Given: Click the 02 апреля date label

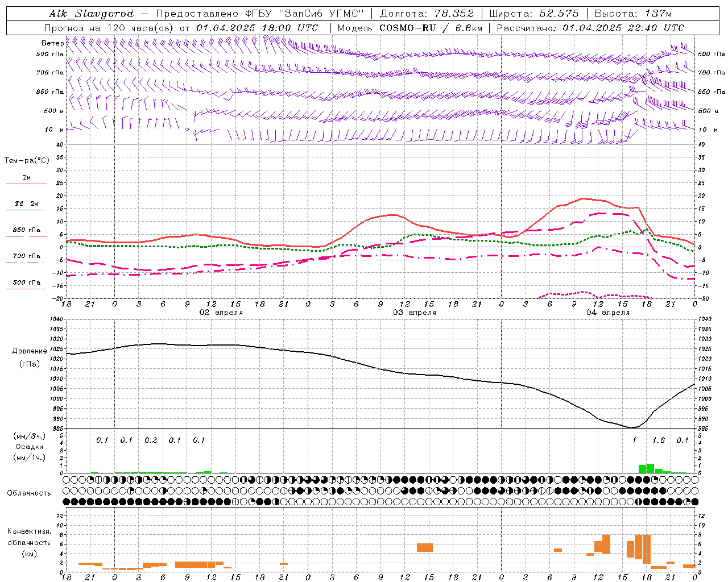Looking at the screenshot, I should coord(221,313).
